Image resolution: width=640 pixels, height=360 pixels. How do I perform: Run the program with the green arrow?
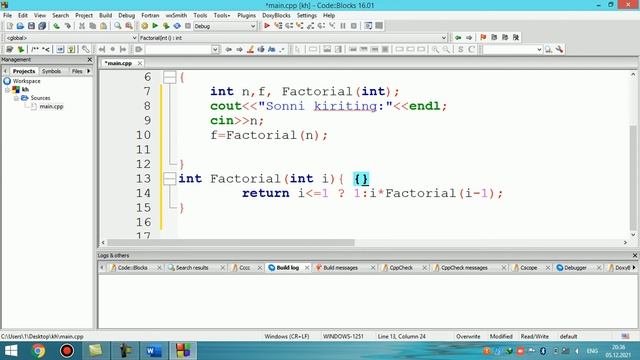click(x=155, y=26)
